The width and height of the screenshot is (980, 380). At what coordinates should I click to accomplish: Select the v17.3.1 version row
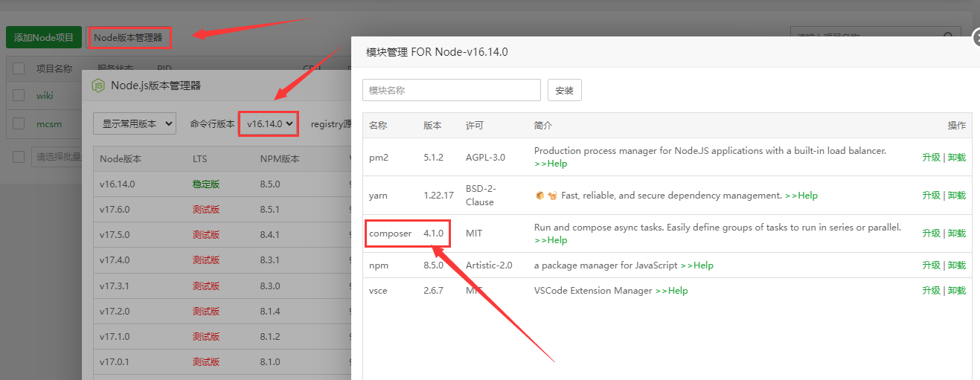[x=222, y=286]
